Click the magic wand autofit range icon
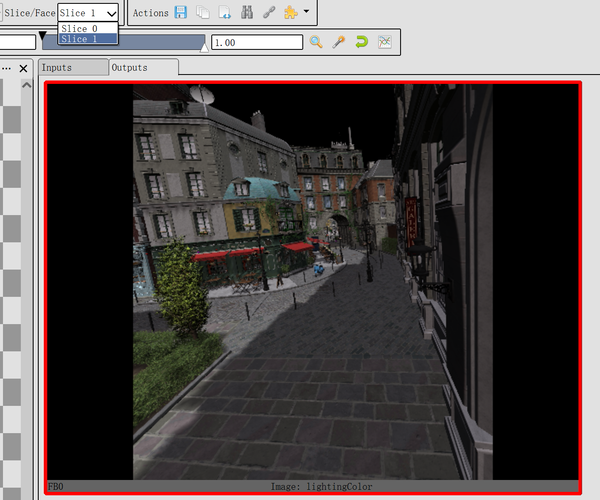This screenshot has height=500, width=600. pos(338,42)
